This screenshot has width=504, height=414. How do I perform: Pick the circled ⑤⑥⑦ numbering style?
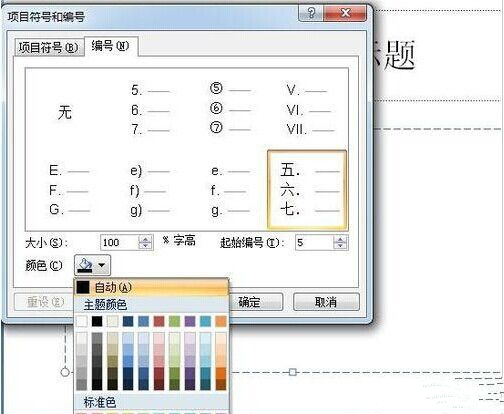230,109
